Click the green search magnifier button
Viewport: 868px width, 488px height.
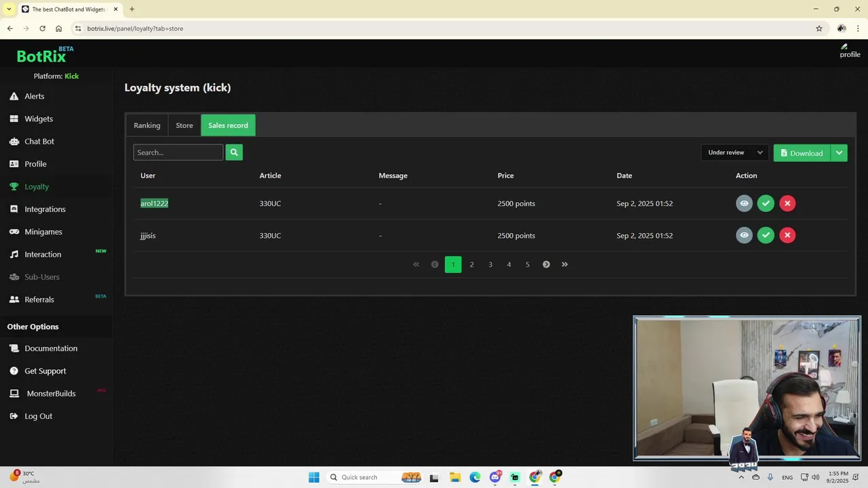point(234,152)
